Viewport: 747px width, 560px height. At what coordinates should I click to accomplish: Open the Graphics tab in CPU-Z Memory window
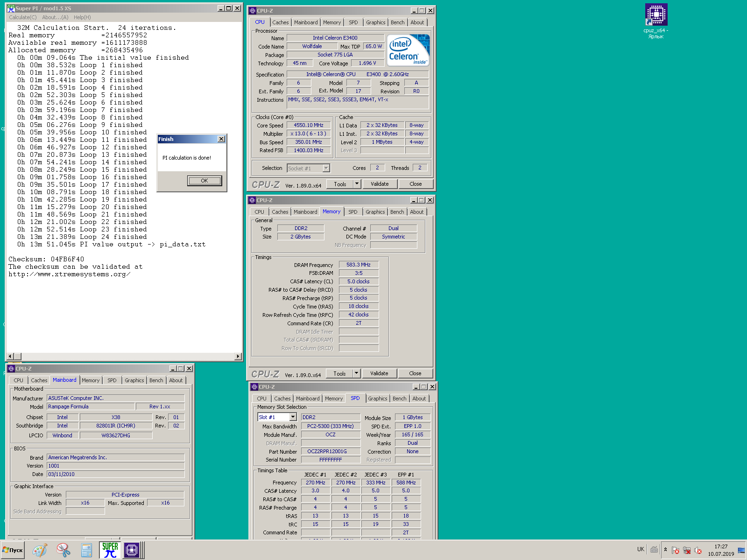click(375, 212)
